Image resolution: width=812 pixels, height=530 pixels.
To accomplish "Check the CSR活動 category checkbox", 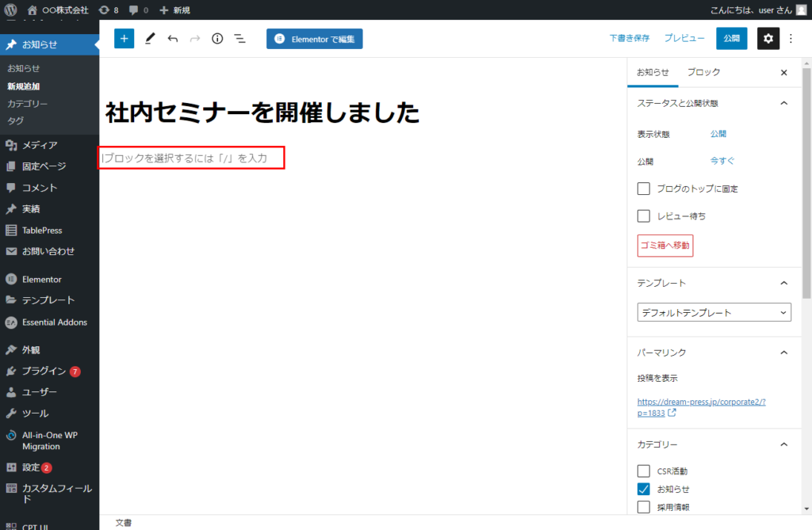I will tap(644, 471).
